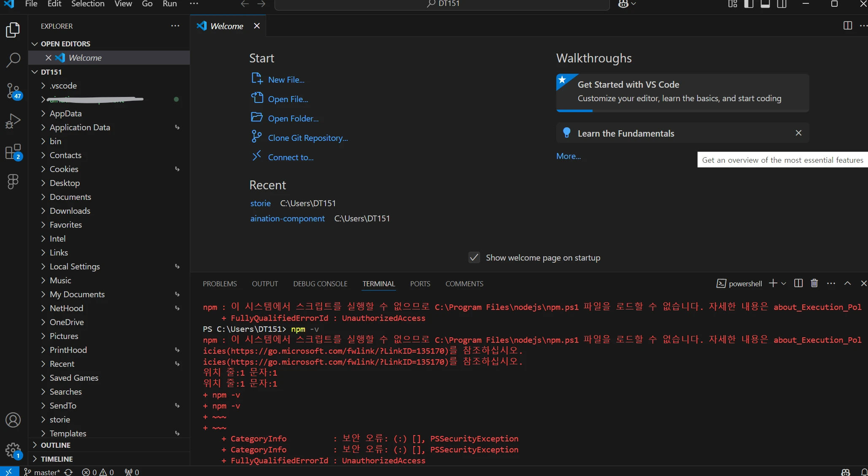
Task: Open the Run menu
Action: (x=170, y=4)
